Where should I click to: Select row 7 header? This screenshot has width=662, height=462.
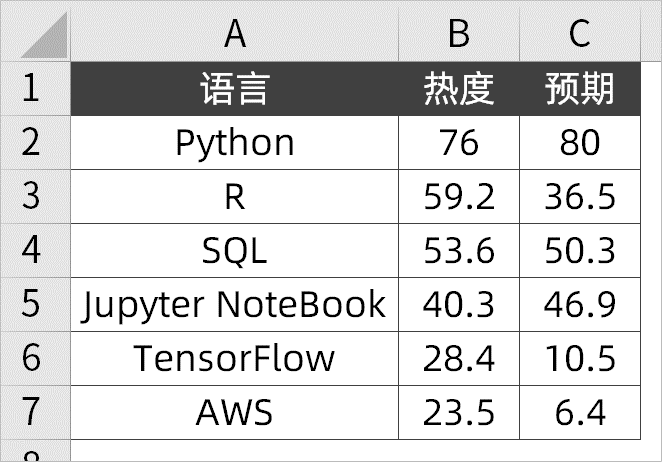(32, 412)
